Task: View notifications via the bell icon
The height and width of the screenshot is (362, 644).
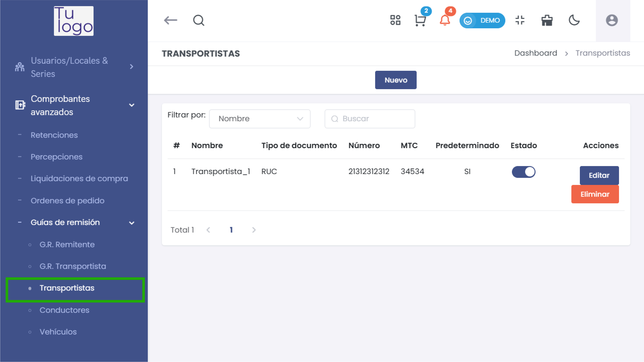Action: (x=445, y=20)
